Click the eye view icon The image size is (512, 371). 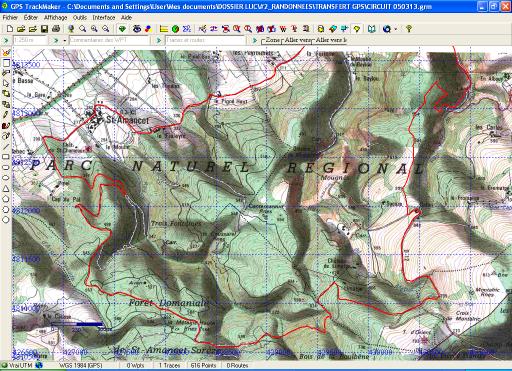click(x=137, y=29)
